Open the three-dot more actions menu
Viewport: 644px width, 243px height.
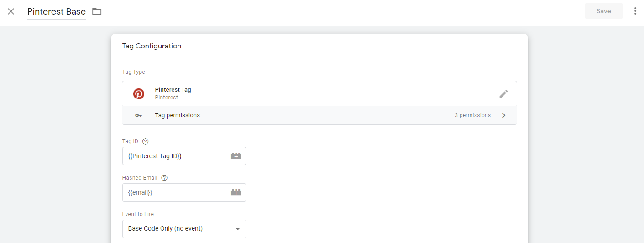635,11
